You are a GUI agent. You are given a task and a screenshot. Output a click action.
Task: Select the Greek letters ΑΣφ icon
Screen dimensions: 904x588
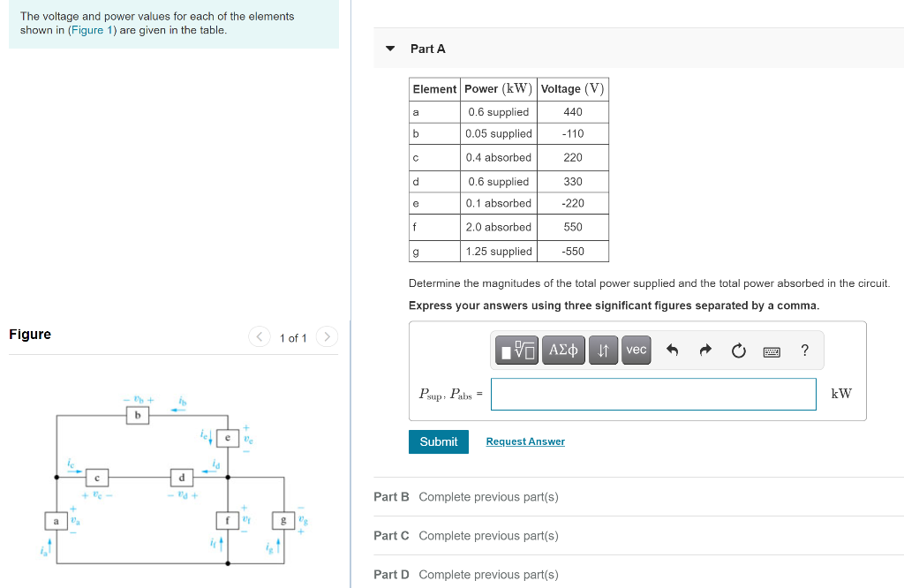click(x=563, y=350)
